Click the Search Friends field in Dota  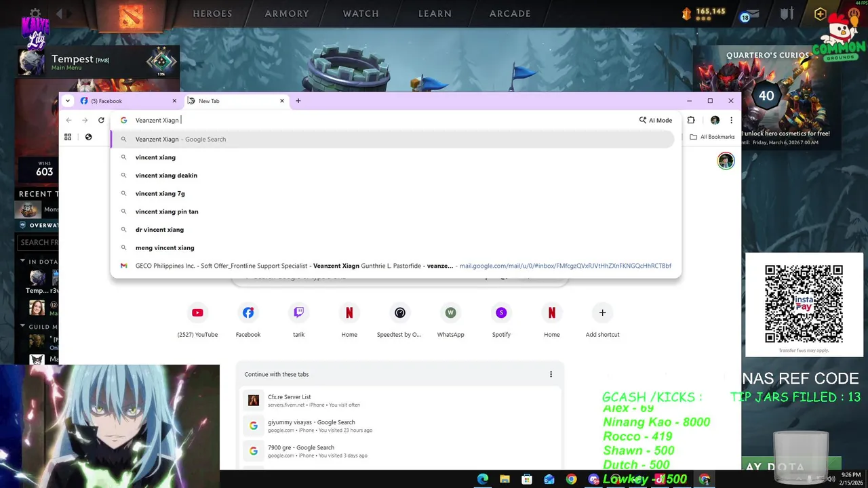(39, 242)
